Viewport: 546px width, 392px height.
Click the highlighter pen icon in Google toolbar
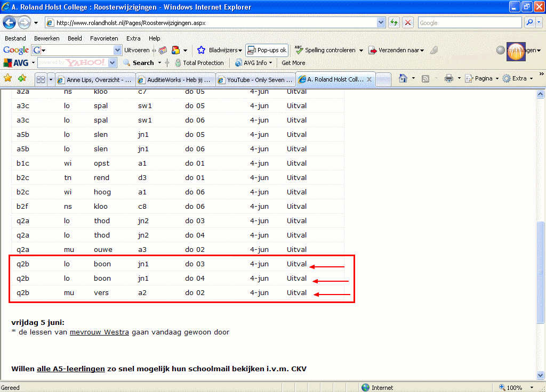coord(434,50)
